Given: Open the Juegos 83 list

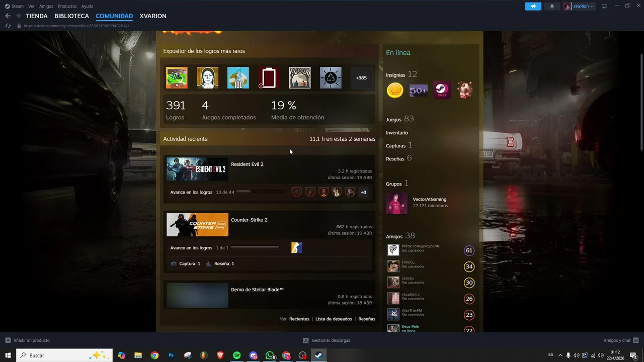Looking at the screenshot, I should (399, 119).
